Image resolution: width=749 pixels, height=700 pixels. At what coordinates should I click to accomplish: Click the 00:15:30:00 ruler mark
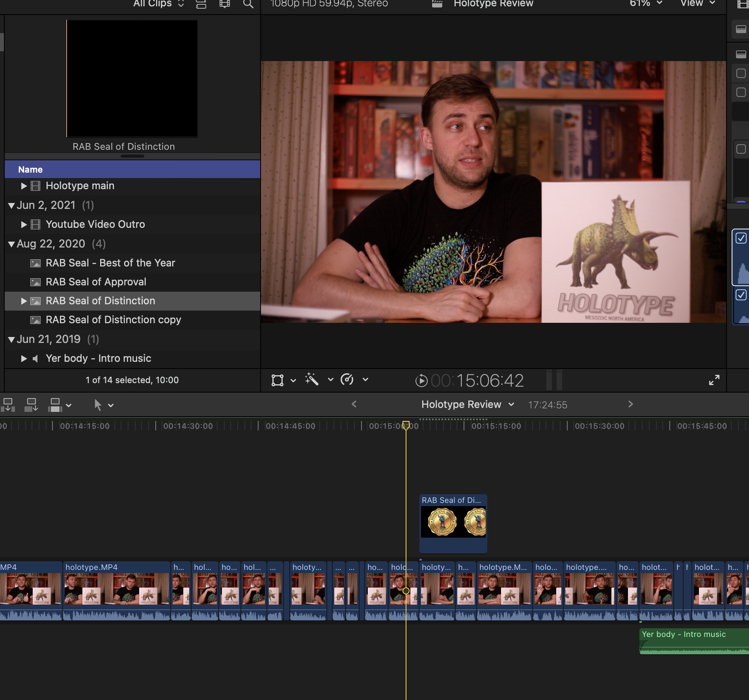tap(600, 426)
